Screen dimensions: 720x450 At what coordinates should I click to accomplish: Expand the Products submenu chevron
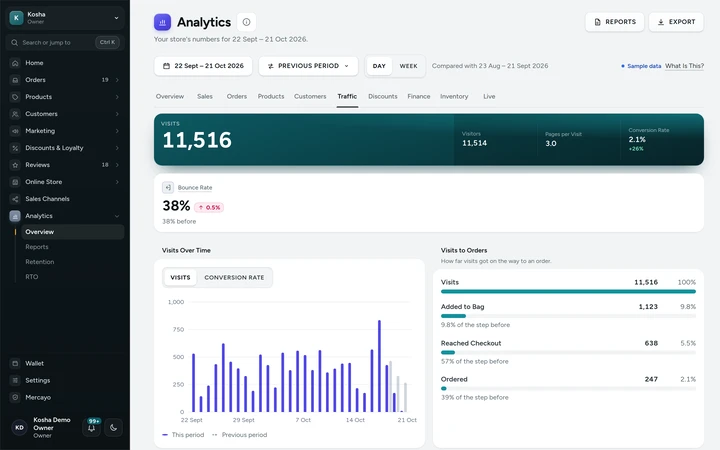click(x=117, y=97)
